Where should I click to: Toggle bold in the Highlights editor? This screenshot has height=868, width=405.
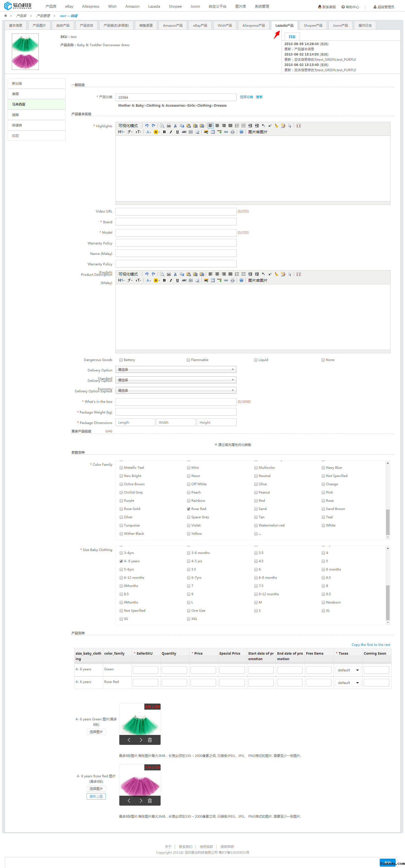tap(164, 132)
